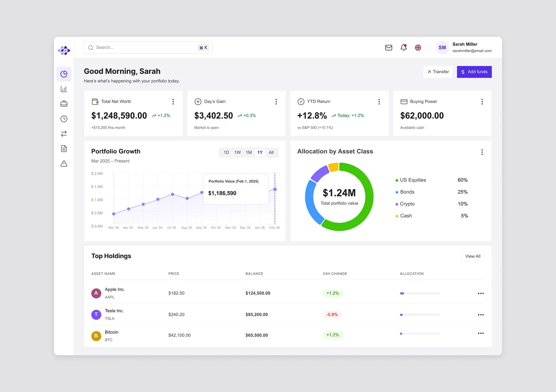The height and width of the screenshot is (392, 556).
Task: Click the Add funds button
Action: (474, 71)
